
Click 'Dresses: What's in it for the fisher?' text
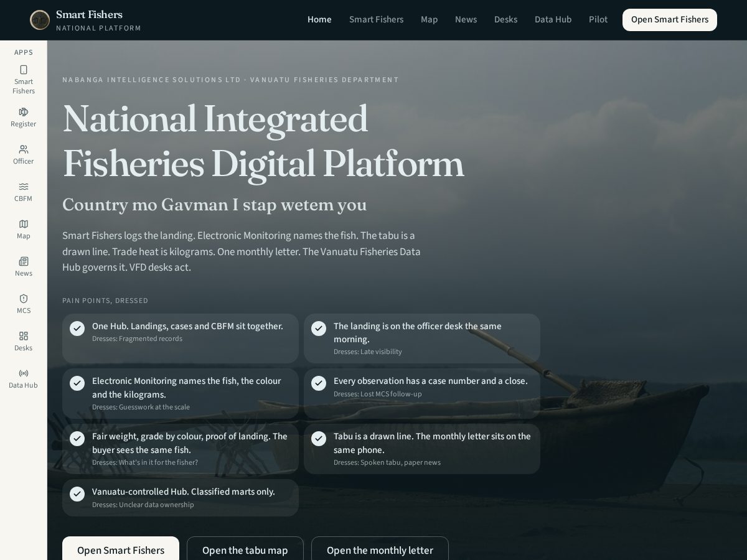tap(145, 463)
